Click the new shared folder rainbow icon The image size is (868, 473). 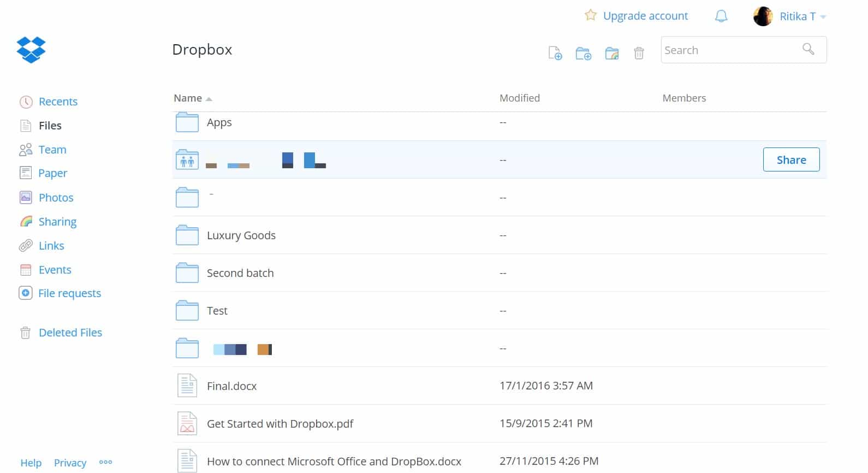point(612,53)
